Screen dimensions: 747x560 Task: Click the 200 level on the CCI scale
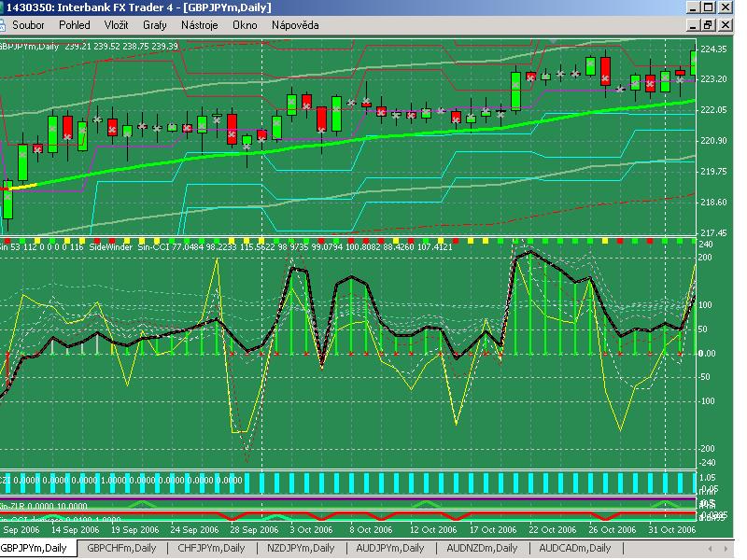[705, 258]
